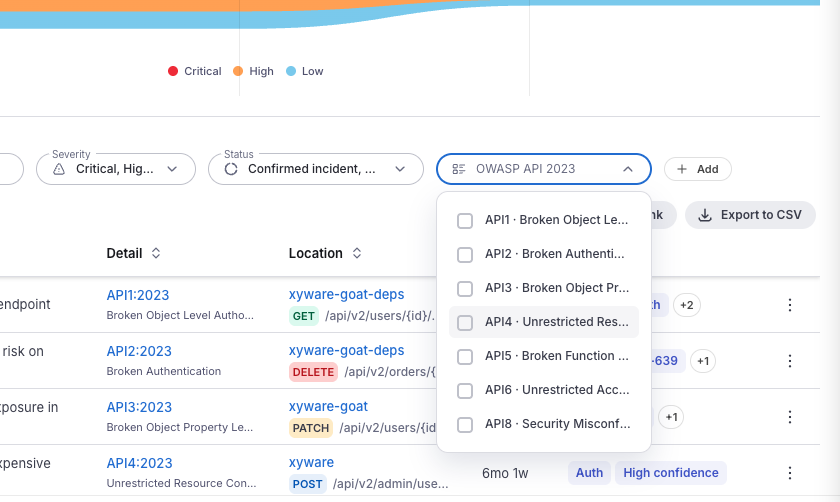
Task: Open row actions menu for API1:2023
Action: click(x=790, y=305)
